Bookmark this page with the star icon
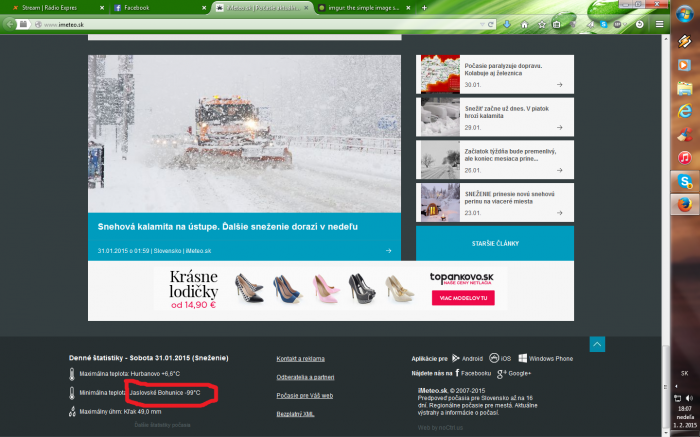Image resolution: width=700 pixels, height=437 pixels. click(542, 25)
